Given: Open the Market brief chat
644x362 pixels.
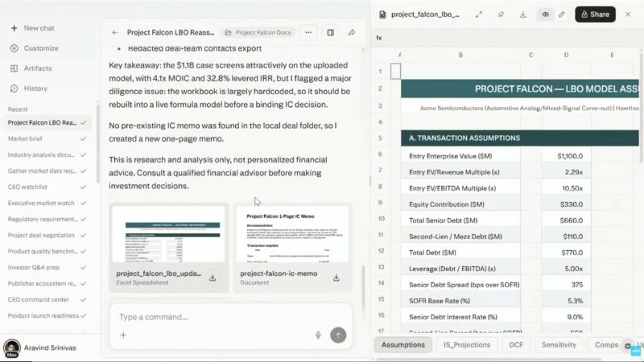Looking at the screenshot, I should point(47,138).
